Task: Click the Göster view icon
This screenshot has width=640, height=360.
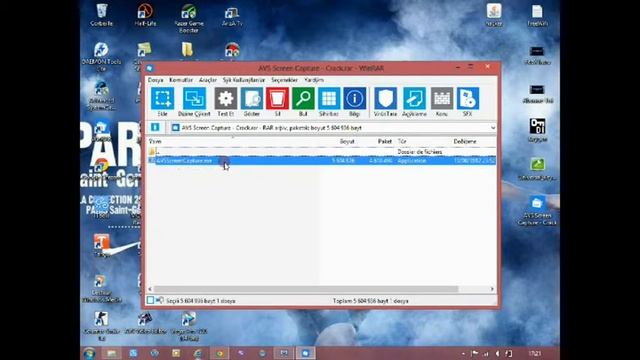Action: coord(252,98)
